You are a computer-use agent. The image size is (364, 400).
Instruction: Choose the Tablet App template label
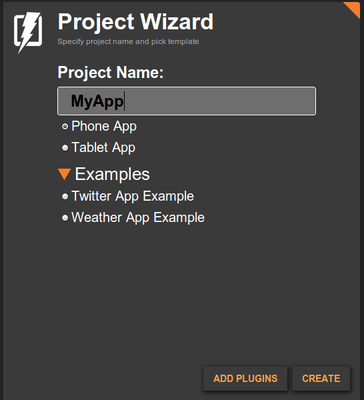103,148
